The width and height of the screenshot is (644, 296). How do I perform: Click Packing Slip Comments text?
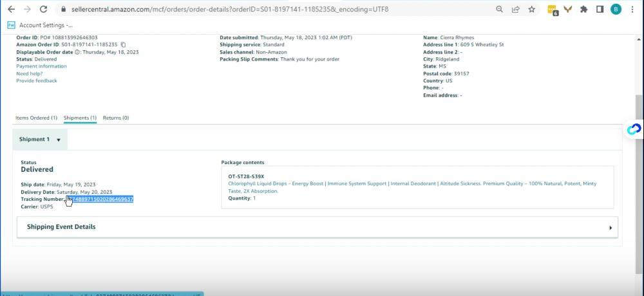click(279, 59)
